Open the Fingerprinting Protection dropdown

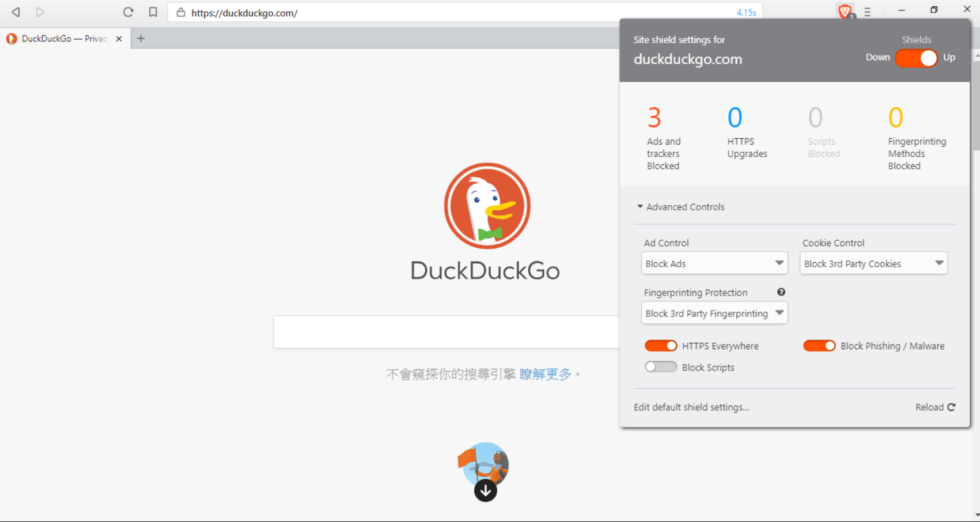[714, 313]
